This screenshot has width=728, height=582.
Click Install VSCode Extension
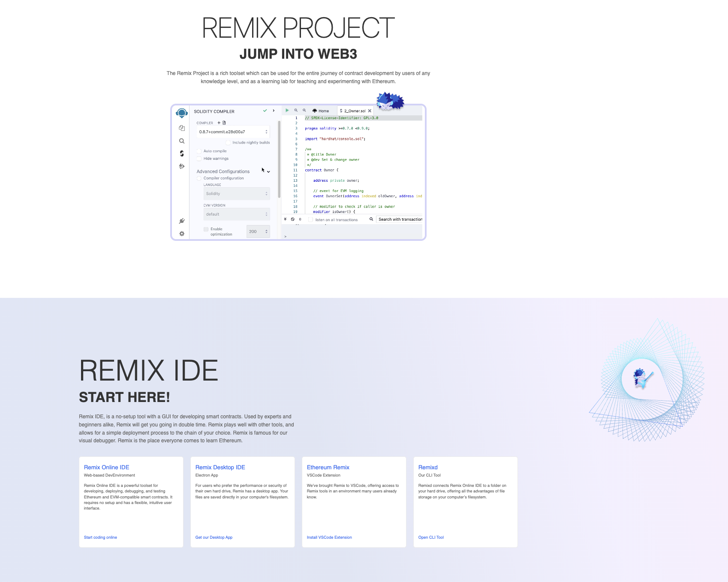click(x=329, y=537)
